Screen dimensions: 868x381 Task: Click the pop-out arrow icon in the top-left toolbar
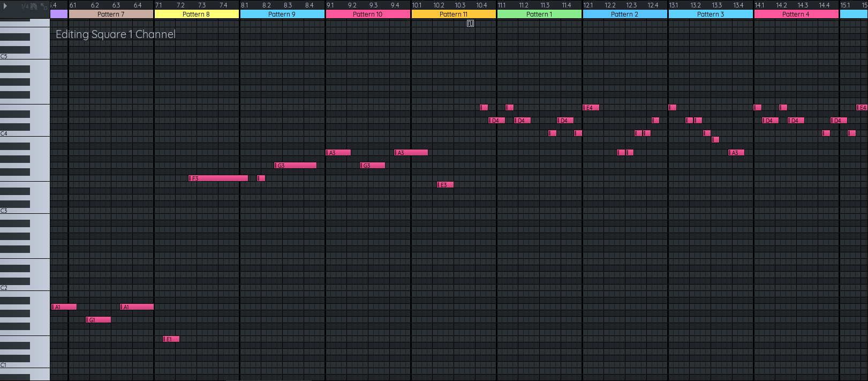[44, 6]
